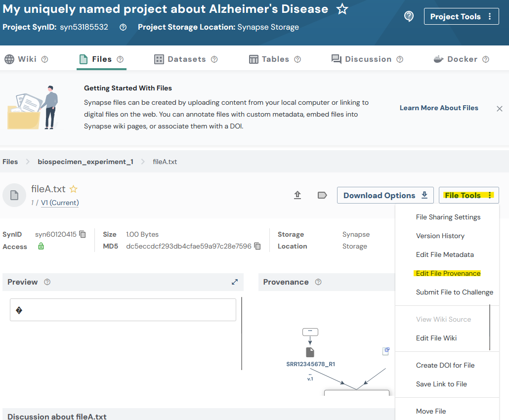The width and height of the screenshot is (509, 420).
Task: Navigate to biospecimen_experiment_1 folder breadcrumb
Action: (85, 162)
